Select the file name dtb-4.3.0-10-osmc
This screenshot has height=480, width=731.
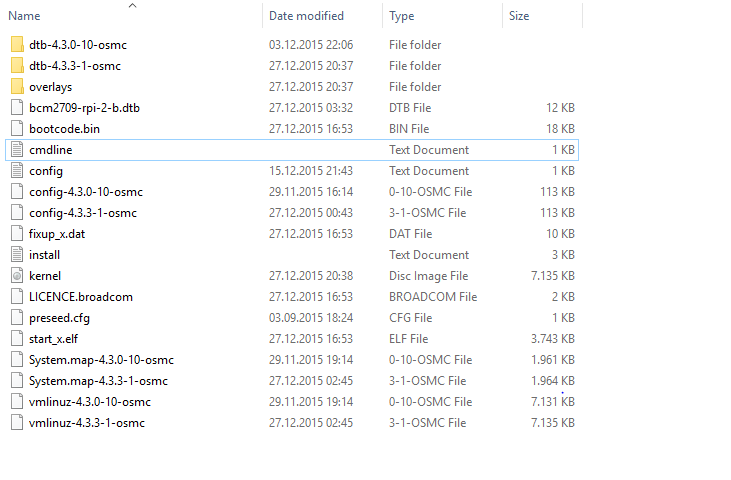click(78, 45)
